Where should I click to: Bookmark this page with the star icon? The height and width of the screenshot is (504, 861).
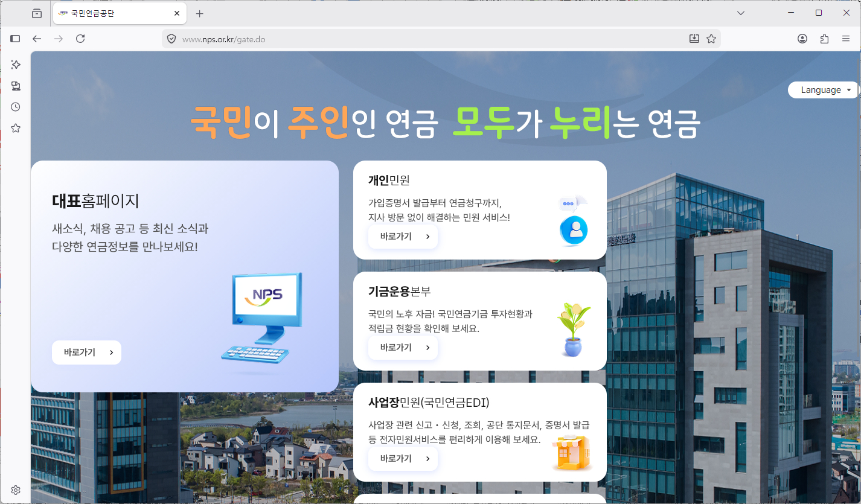[x=711, y=39]
